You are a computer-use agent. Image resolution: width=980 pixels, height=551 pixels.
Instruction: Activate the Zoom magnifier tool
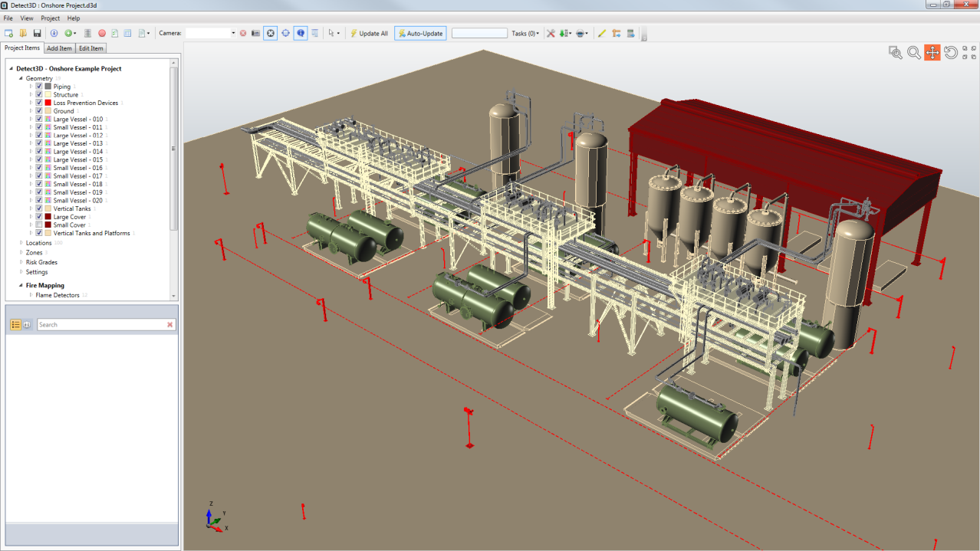pos(913,52)
